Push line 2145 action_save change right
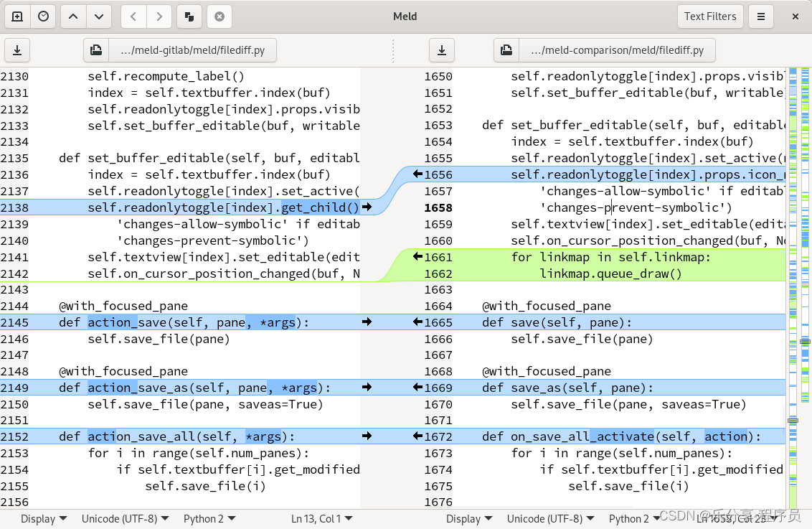 (x=367, y=322)
